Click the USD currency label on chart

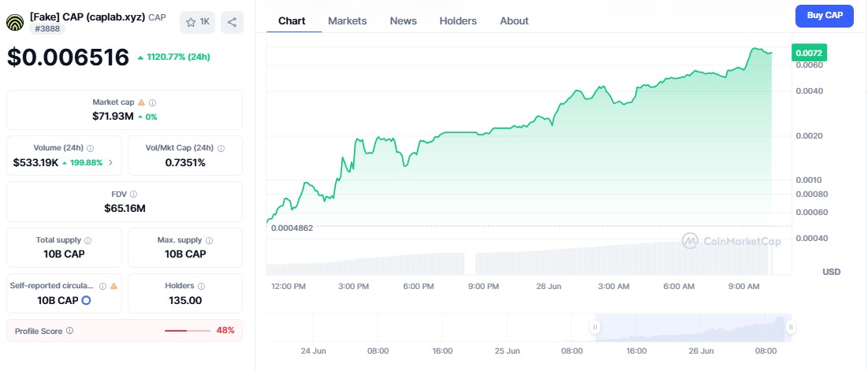[832, 272]
